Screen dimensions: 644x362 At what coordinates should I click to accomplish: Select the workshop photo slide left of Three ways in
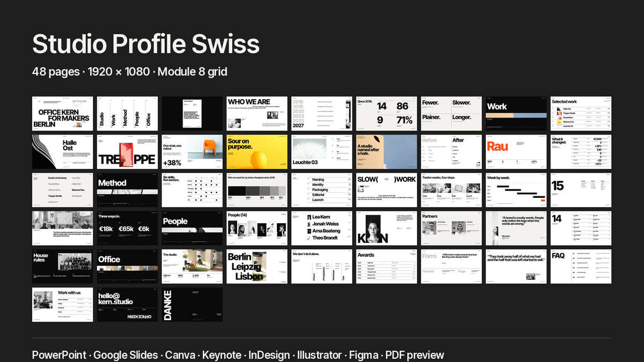coord(62,228)
